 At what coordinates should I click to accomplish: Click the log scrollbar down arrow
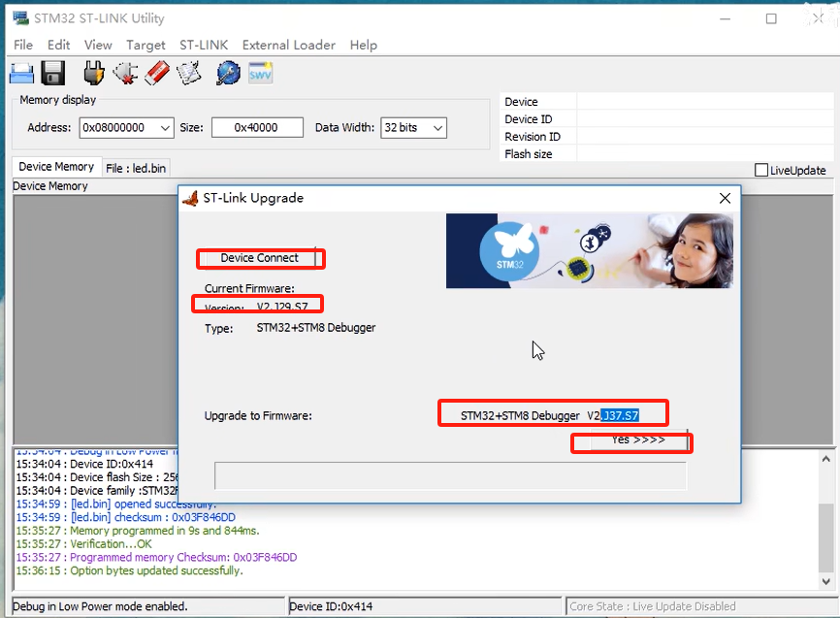tap(826, 581)
